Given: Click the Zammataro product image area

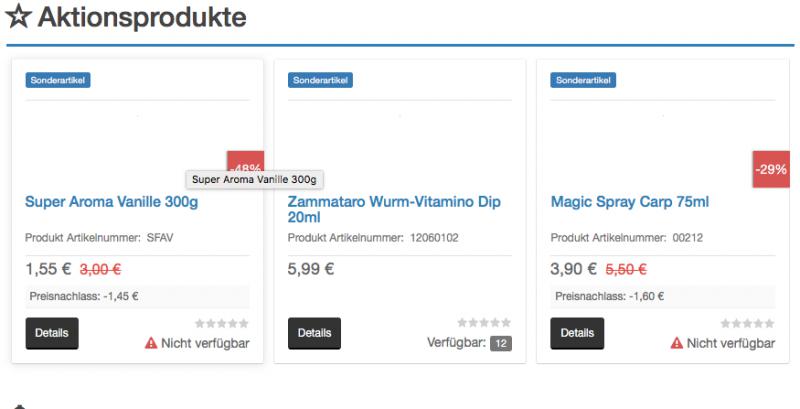Looking at the screenshot, I should (x=400, y=140).
